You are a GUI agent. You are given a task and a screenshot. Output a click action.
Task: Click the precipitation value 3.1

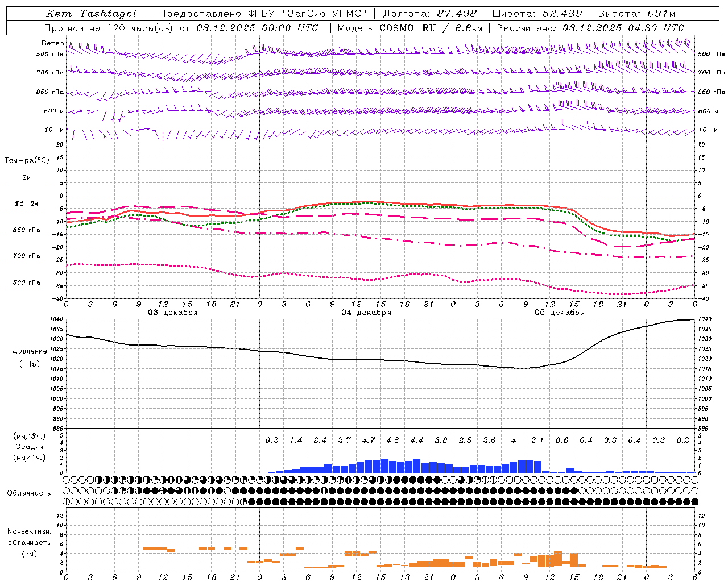pos(537,440)
